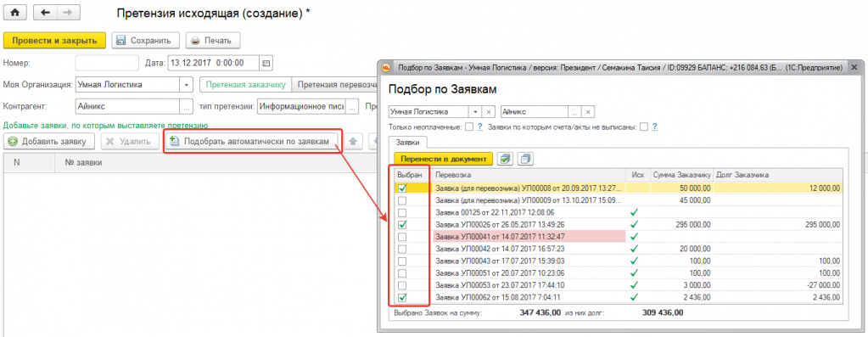Check the Заявка УП00053 row checkbox
This screenshot has height=337, width=868.
point(402,285)
